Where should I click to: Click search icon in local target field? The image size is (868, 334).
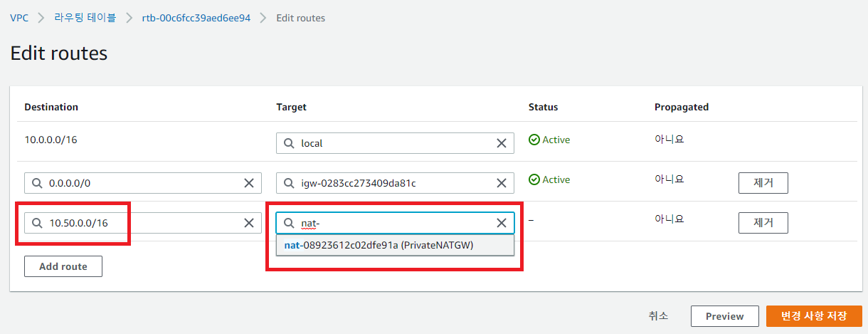tap(290, 143)
